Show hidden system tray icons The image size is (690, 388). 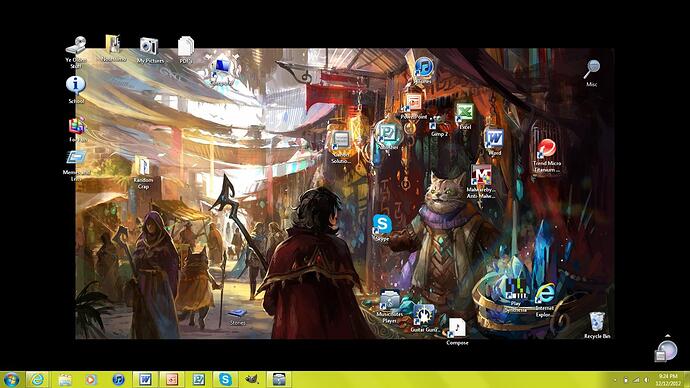point(615,380)
